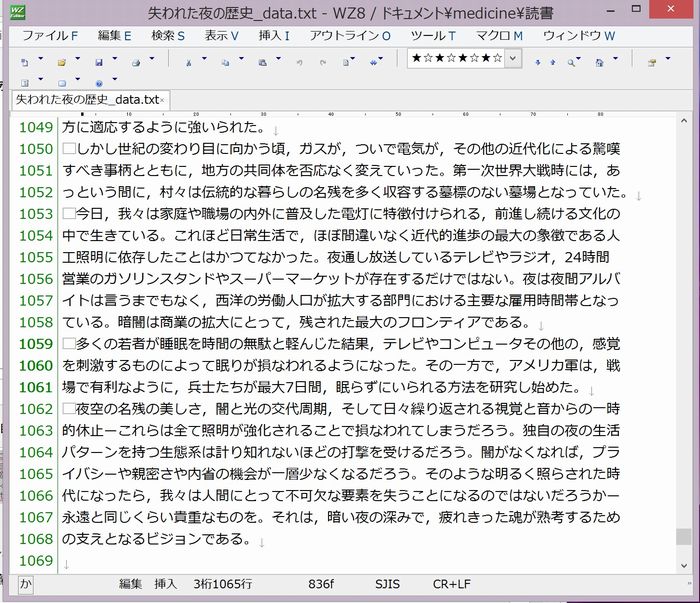Click the 836f status bar value

(321, 584)
